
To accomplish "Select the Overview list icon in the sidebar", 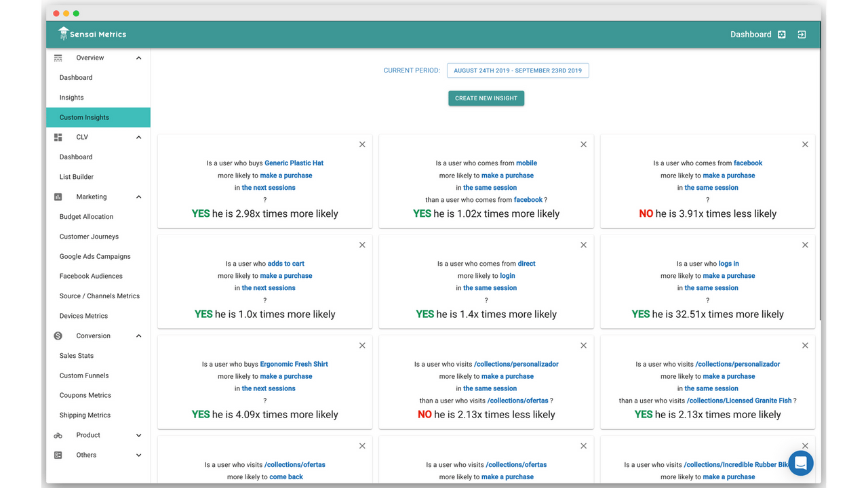I will click(58, 58).
